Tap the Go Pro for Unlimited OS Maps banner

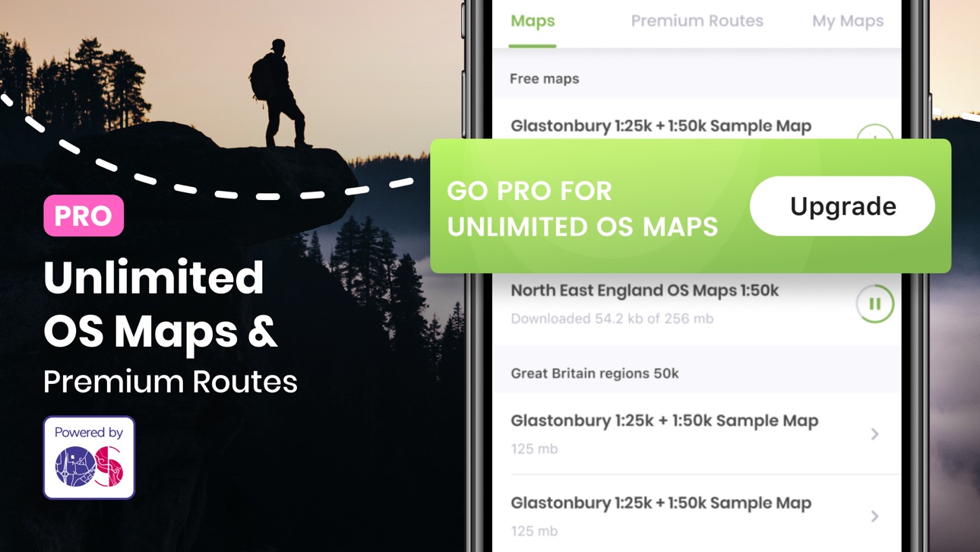click(x=691, y=205)
